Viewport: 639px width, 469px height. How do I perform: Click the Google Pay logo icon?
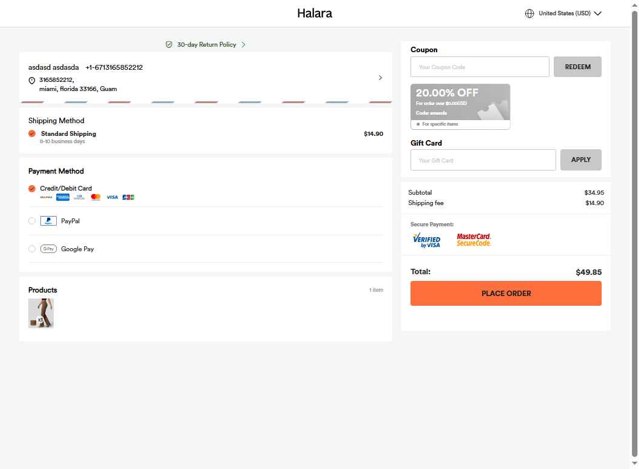coord(48,249)
